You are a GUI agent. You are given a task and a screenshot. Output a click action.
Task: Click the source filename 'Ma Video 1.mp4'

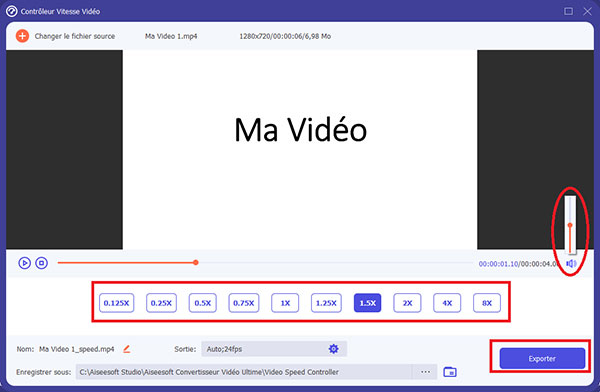[x=171, y=36]
